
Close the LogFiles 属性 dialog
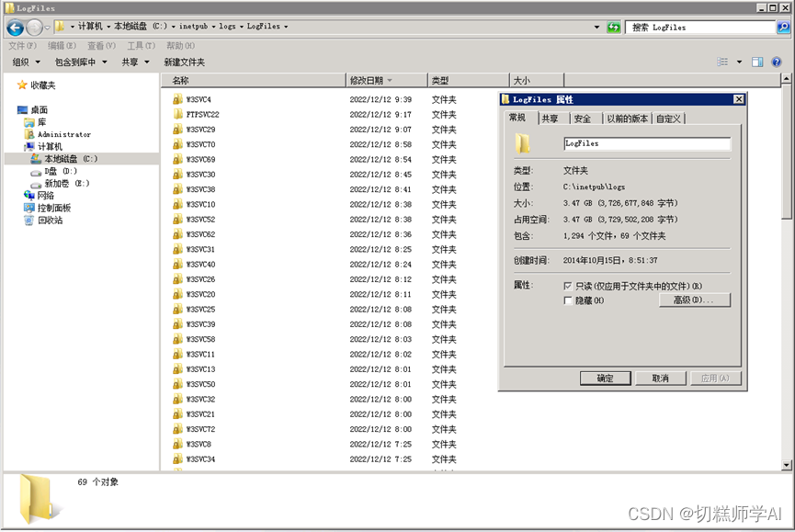pos(739,99)
